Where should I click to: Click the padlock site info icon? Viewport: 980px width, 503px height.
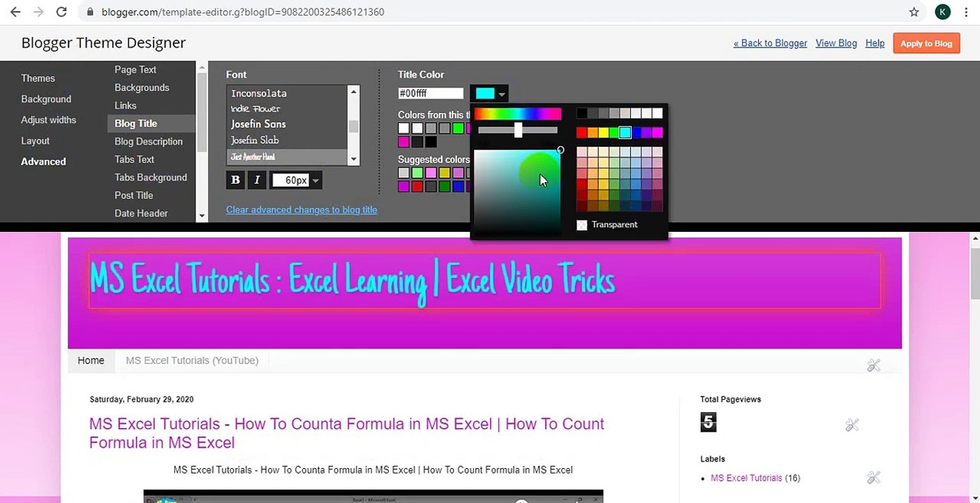click(x=90, y=12)
